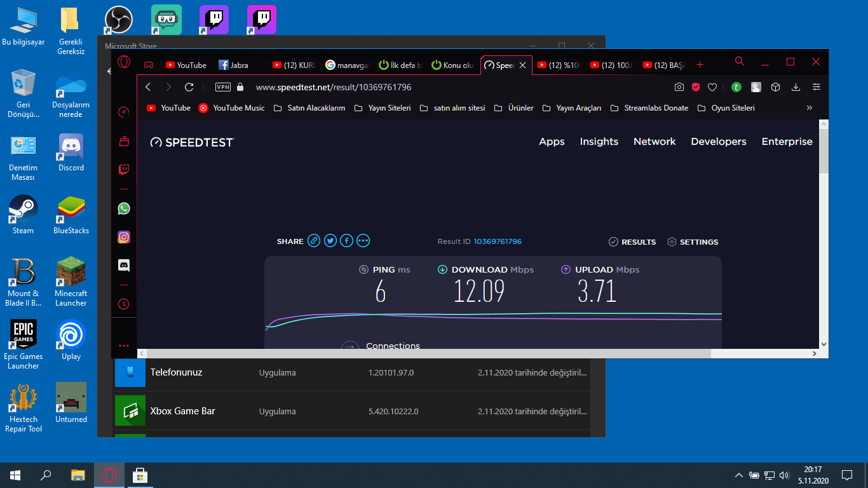Share the speed result on Facebook
The height and width of the screenshot is (488, 868).
(346, 241)
